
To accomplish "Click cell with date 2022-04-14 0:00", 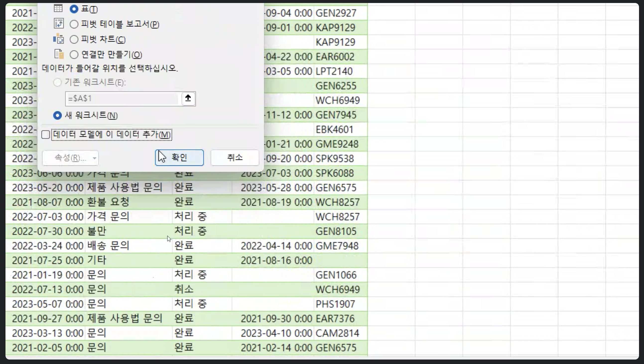I will pyautogui.click(x=276, y=246).
